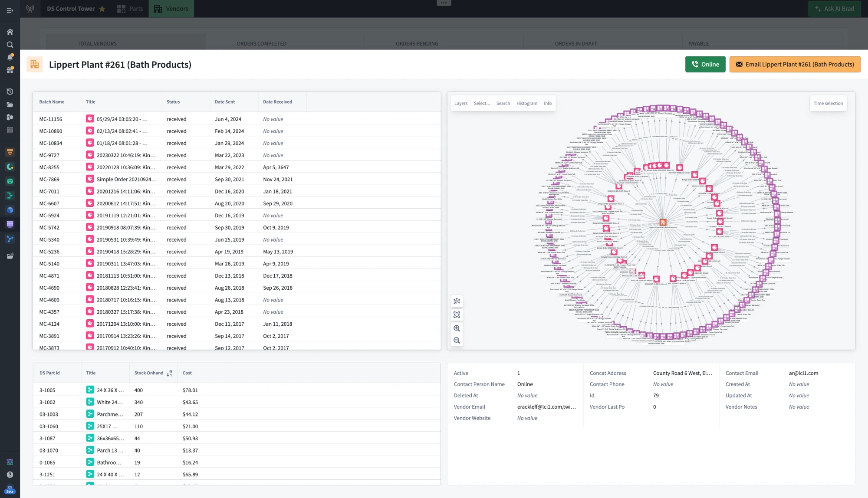Viewport: 868px width, 498px height.
Task: Click Email Lippert Plant #261 button
Action: (795, 64)
